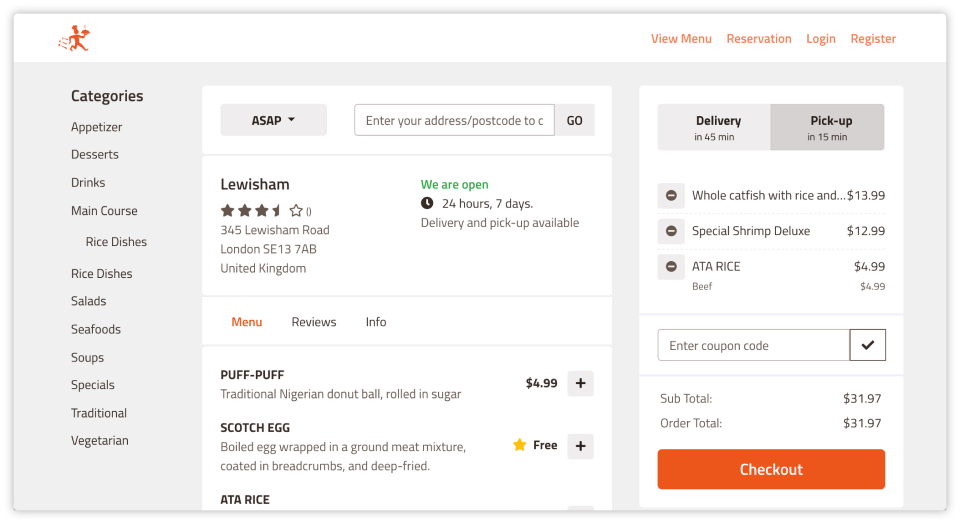
Task: Go to the Reservation page
Action: point(759,39)
